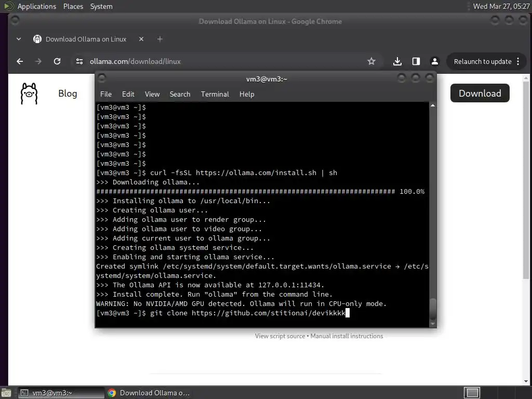Click the terminal icon in the taskbar
The image size is (532, 399).
pos(24,393)
